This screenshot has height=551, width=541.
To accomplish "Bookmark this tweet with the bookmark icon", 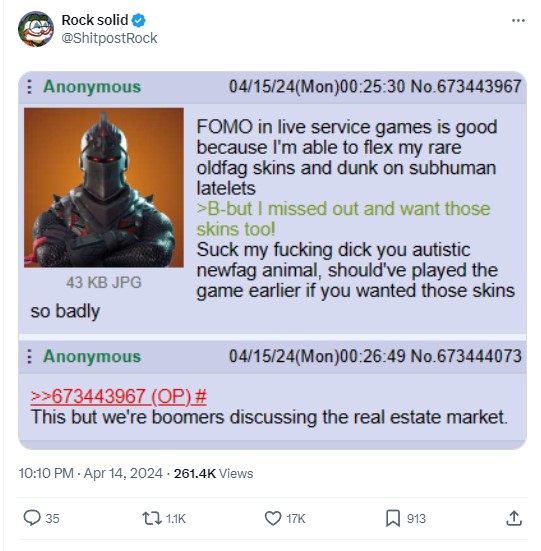I will click(x=393, y=518).
